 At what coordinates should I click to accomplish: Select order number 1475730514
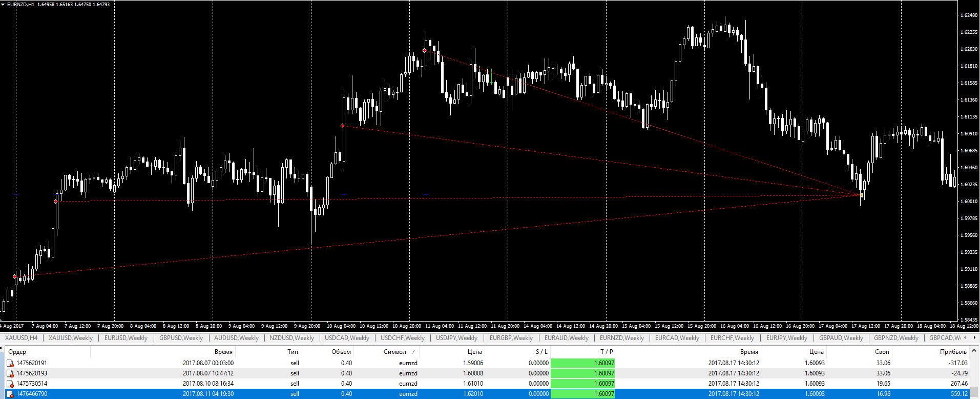tap(32, 384)
